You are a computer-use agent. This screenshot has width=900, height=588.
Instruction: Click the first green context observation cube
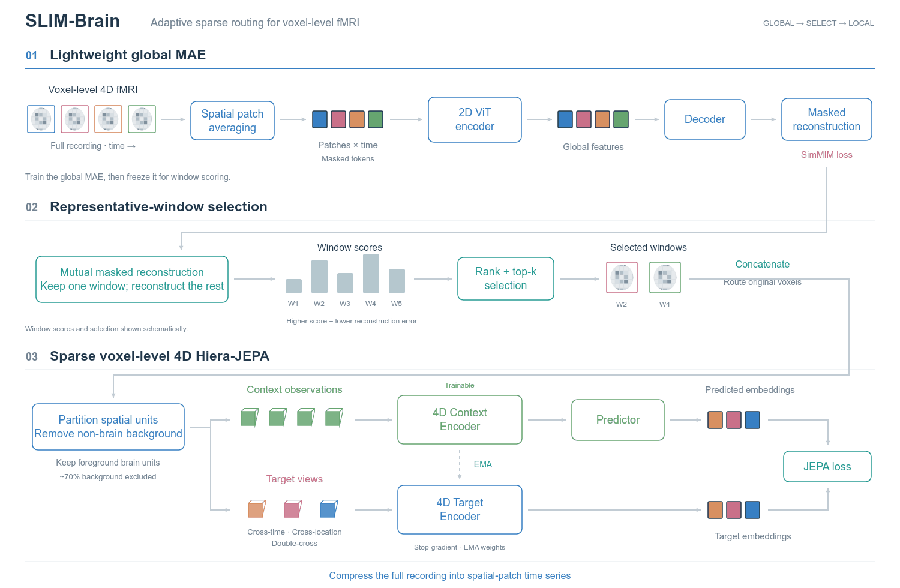click(249, 418)
